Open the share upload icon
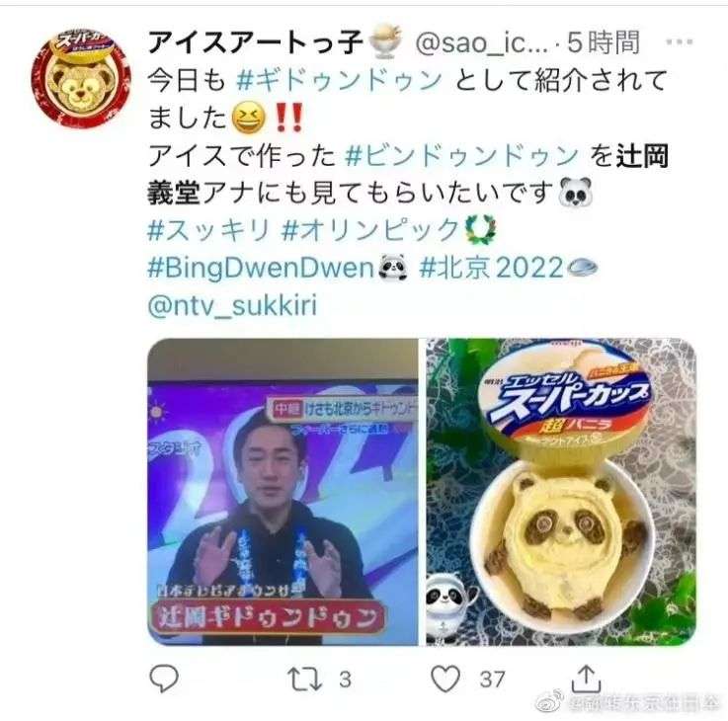728x721 pixels. click(586, 679)
